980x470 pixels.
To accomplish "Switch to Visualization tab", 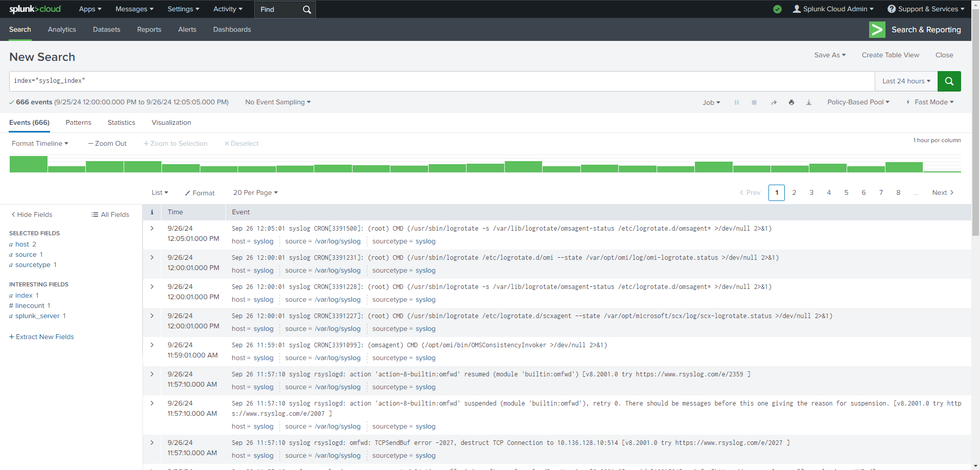I will tap(171, 122).
